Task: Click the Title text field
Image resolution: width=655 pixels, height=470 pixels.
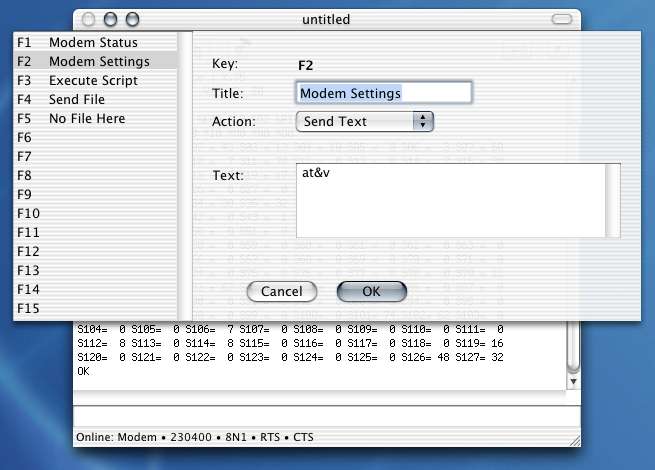Action: click(383, 93)
